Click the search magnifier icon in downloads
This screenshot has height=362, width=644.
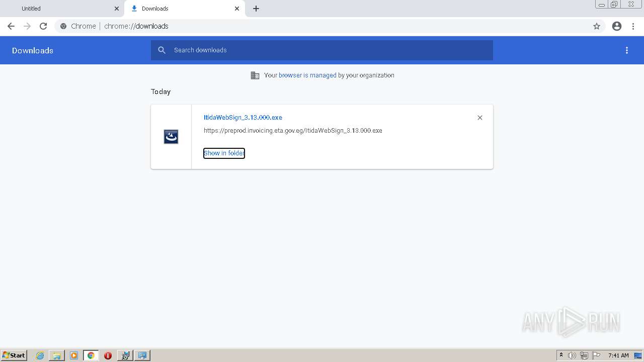click(x=162, y=50)
